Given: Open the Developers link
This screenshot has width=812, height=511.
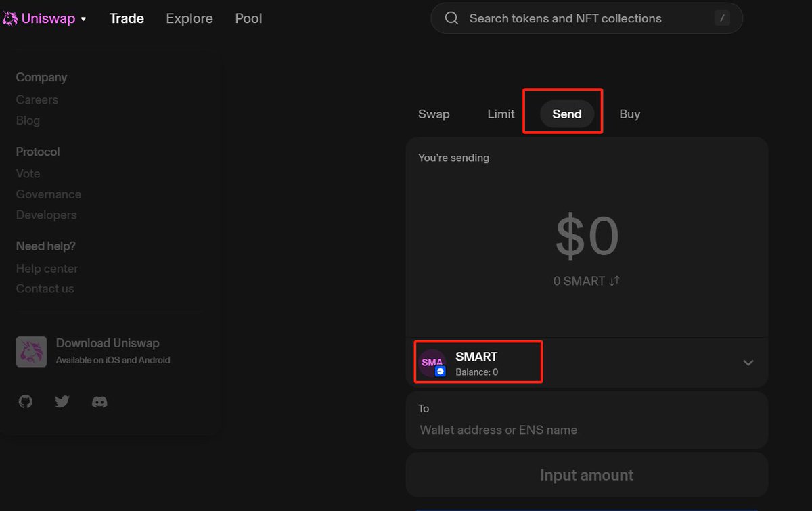Looking at the screenshot, I should 46,215.
